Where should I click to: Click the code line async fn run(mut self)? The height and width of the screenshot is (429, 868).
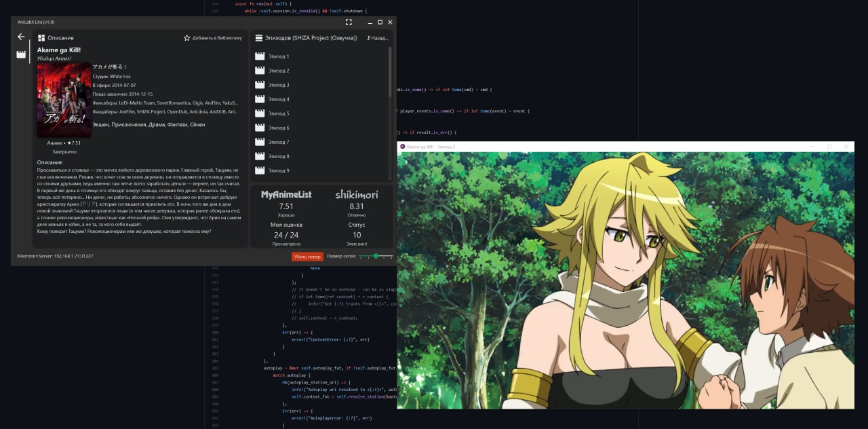(x=264, y=4)
